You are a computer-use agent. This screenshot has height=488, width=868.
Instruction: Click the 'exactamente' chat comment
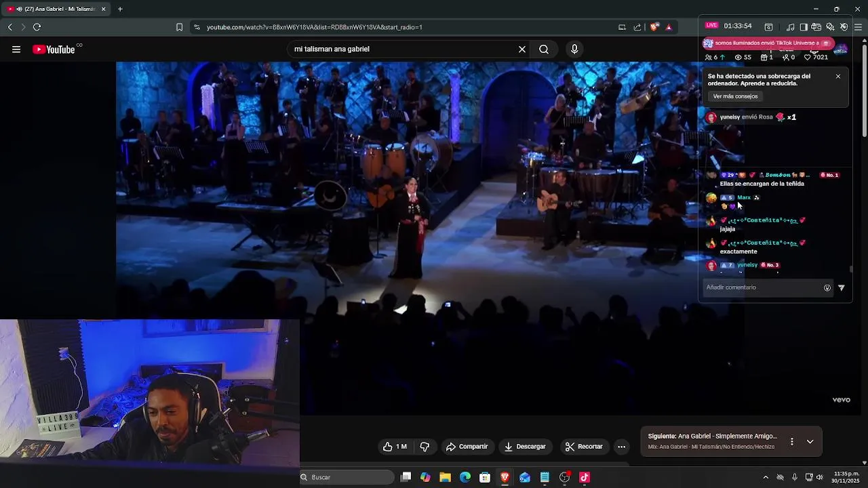pos(738,251)
